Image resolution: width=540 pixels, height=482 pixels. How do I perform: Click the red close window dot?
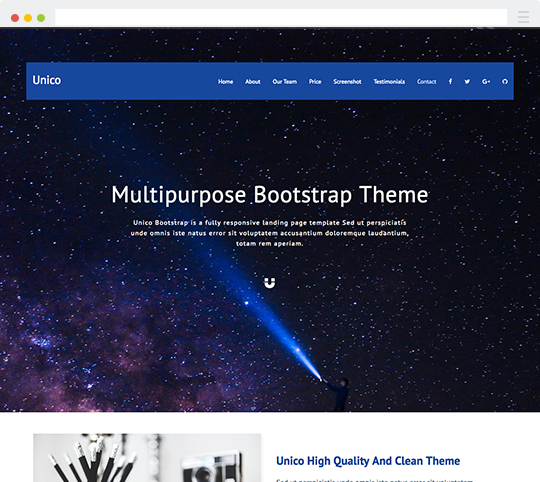15,18
